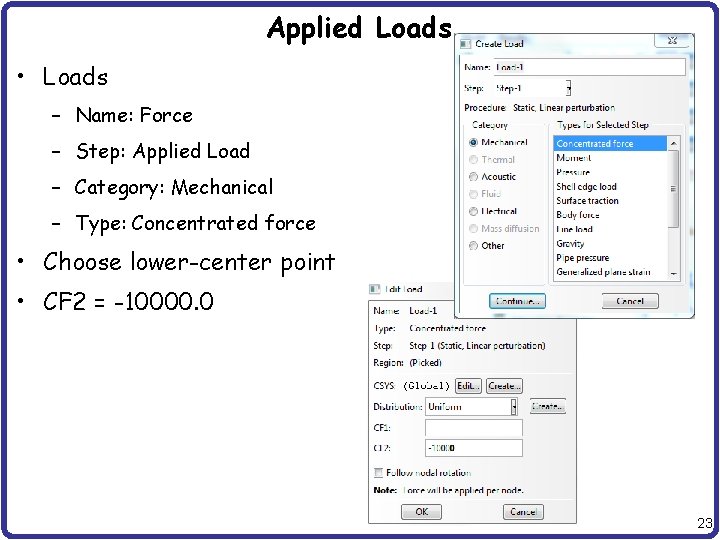Screen dimensions: 720x540
Task: Select Concentrated force in load types list
Action: point(610,144)
